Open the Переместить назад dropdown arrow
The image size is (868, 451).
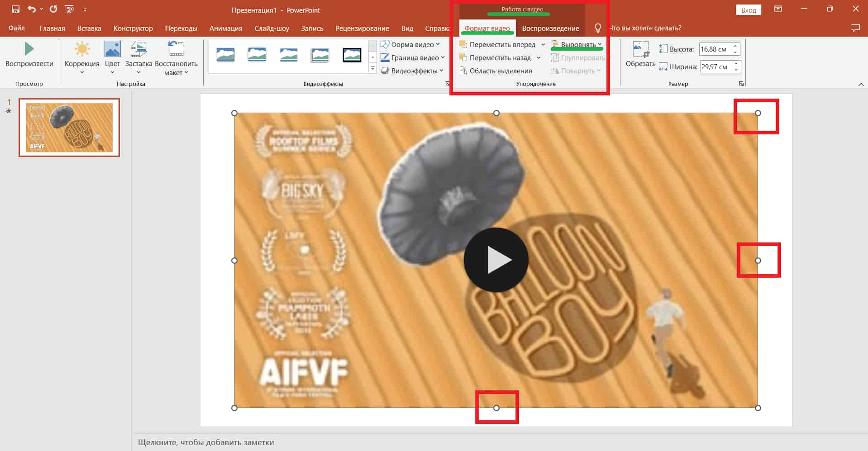(x=539, y=57)
